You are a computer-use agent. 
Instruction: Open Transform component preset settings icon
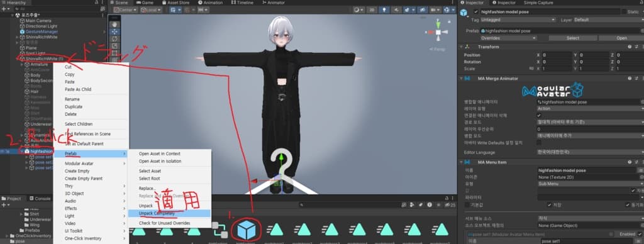pyautogui.click(x=636, y=47)
